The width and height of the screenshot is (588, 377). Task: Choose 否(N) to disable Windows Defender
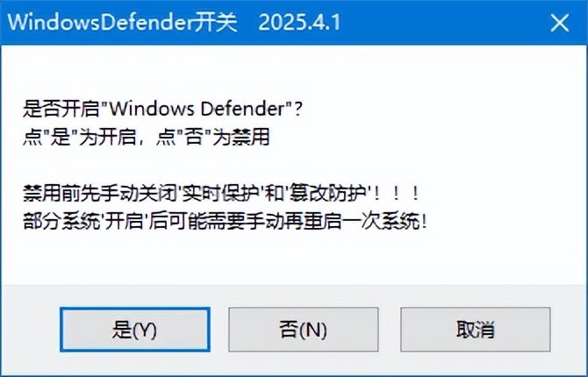coord(303,330)
